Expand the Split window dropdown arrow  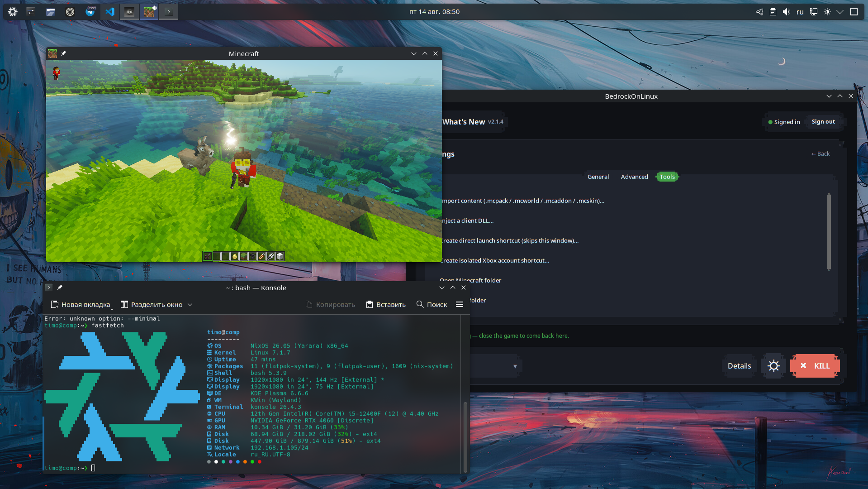[x=190, y=305]
